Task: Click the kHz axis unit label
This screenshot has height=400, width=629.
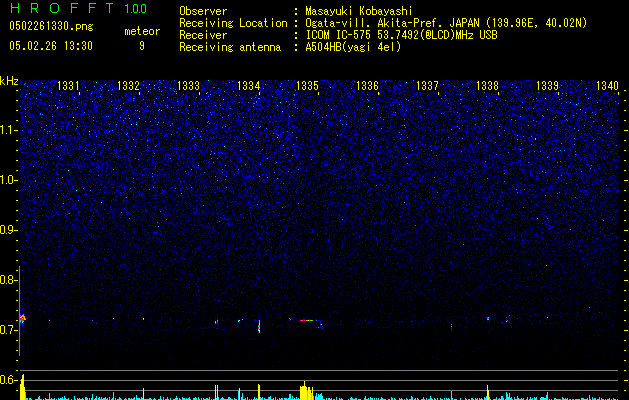Action: pos(9,81)
